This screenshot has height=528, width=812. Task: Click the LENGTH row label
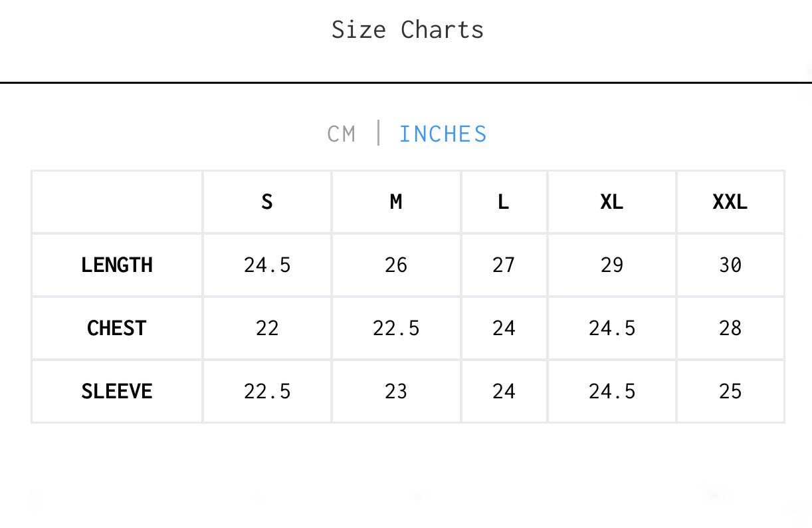tap(117, 265)
